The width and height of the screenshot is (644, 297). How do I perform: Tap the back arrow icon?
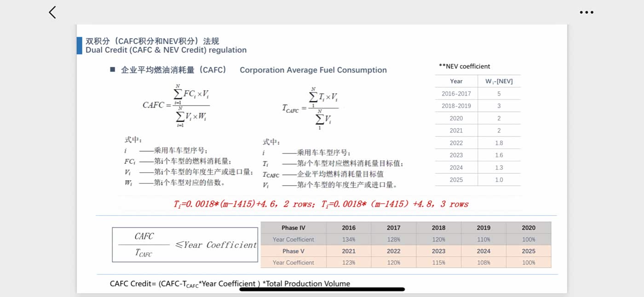coord(52,12)
